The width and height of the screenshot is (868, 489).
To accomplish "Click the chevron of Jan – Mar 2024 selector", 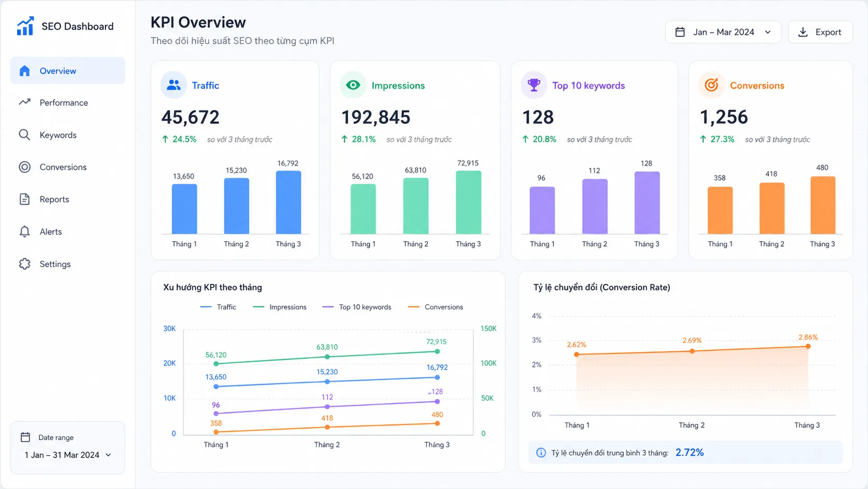I will coord(768,32).
